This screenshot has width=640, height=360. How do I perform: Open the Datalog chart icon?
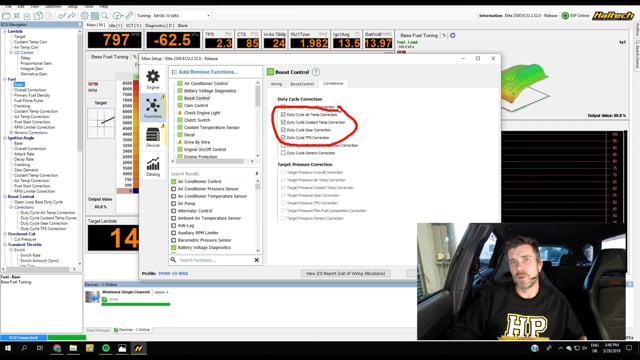153,164
